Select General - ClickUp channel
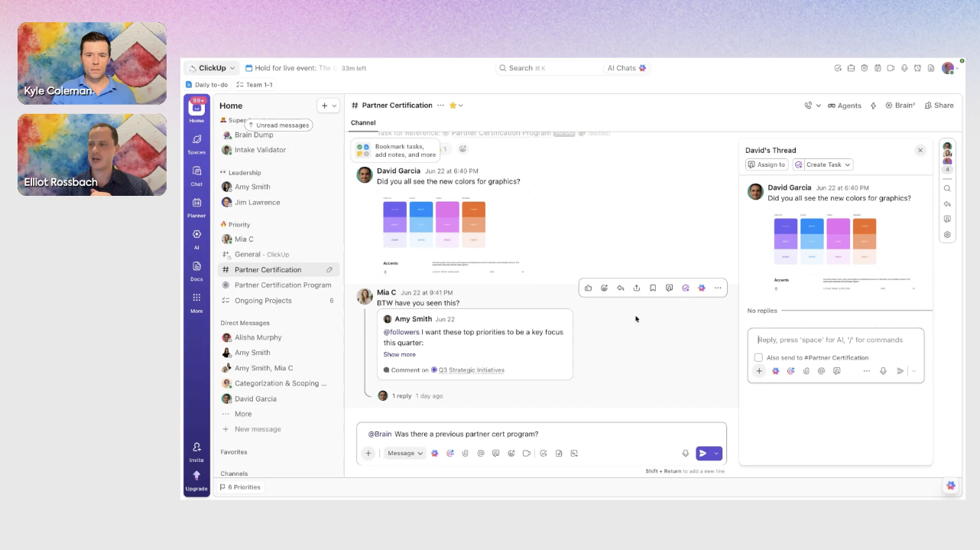Screen dimensions: 980x550 [x=278, y=255]
